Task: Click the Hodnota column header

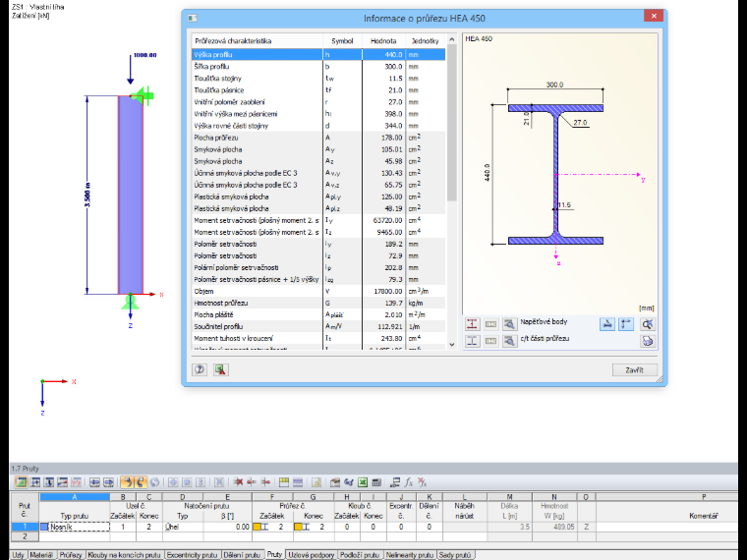Action: point(383,41)
